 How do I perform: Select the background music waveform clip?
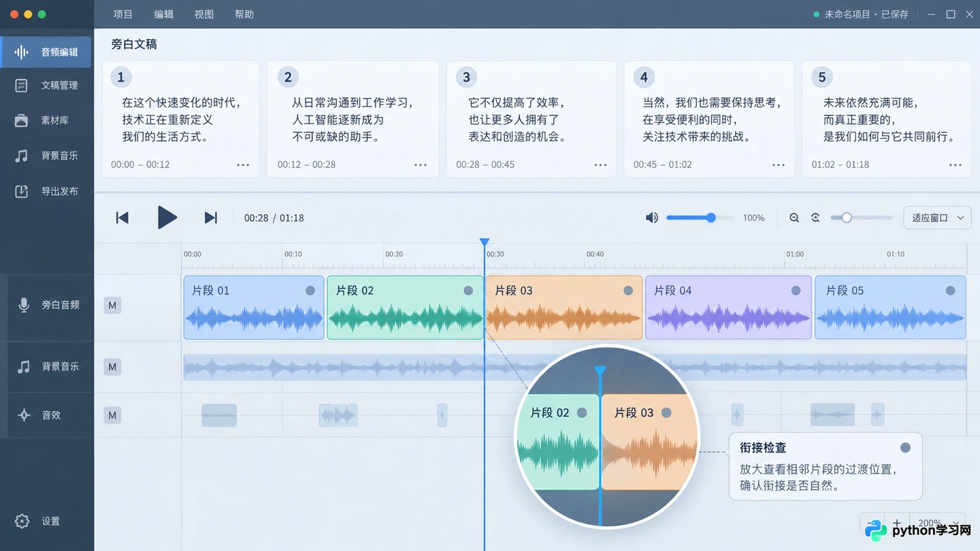[x=575, y=367]
